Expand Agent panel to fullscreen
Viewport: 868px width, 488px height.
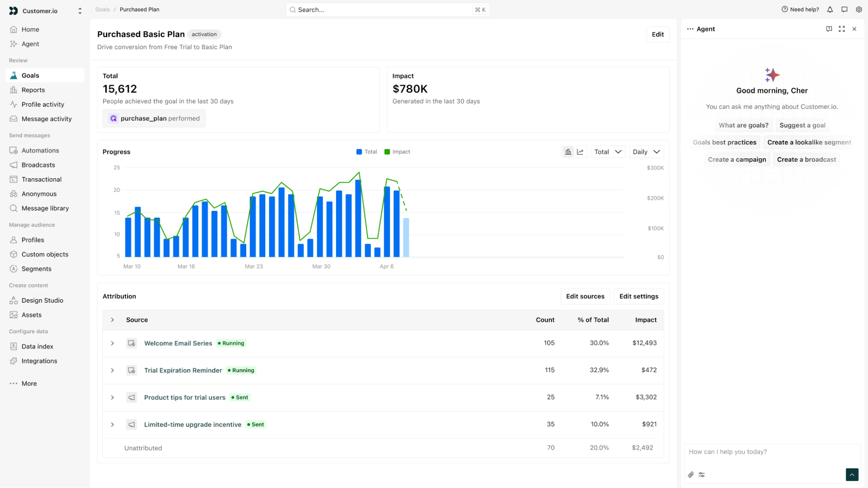tap(842, 29)
